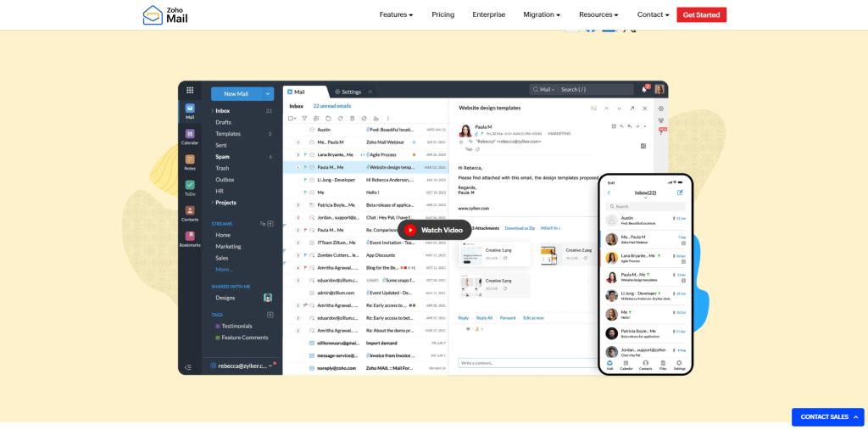This screenshot has height=430, width=868.
Task: Click the Search (/) field in top bar
Action: point(595,89)
